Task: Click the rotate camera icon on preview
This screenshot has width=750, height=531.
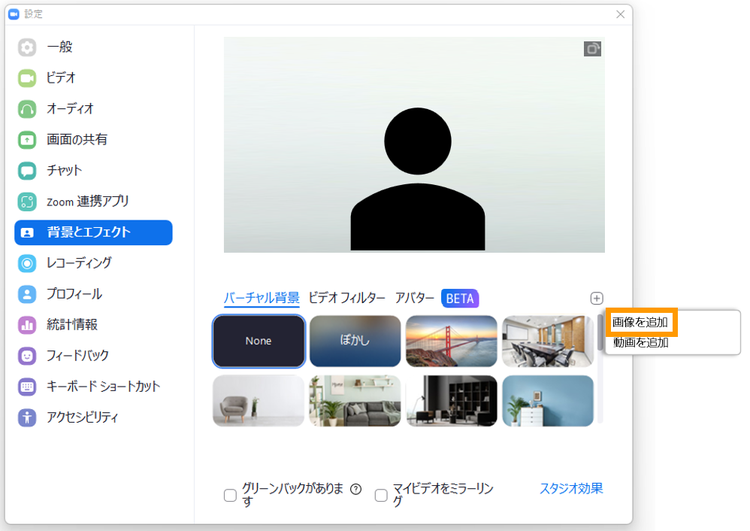Action: point(592,49)
